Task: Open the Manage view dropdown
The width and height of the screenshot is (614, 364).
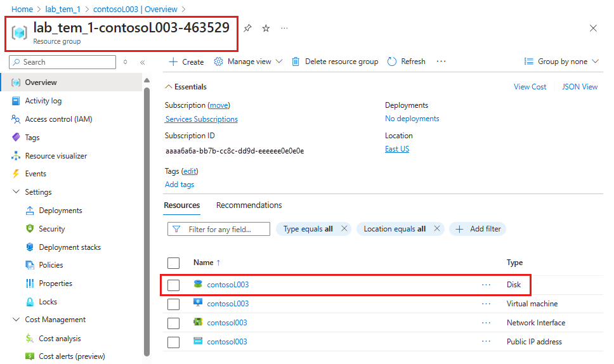Action: click(248, 62)
